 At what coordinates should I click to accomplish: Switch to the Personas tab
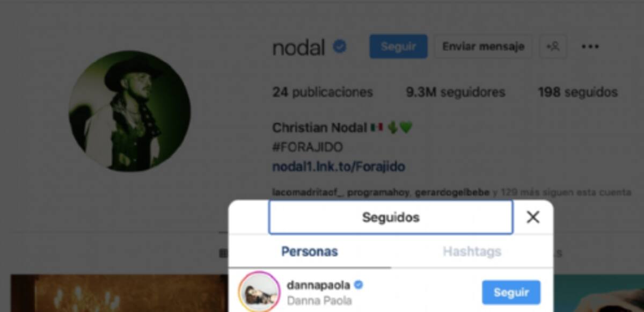[310, 251]
